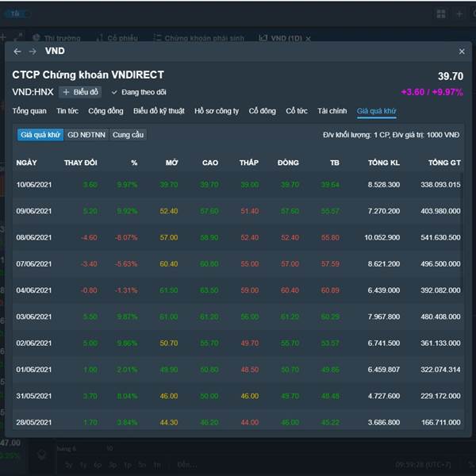The image size is (476, 476).
Task: Click the ĐÓNG column header
Action: click(x=288, y=163)
